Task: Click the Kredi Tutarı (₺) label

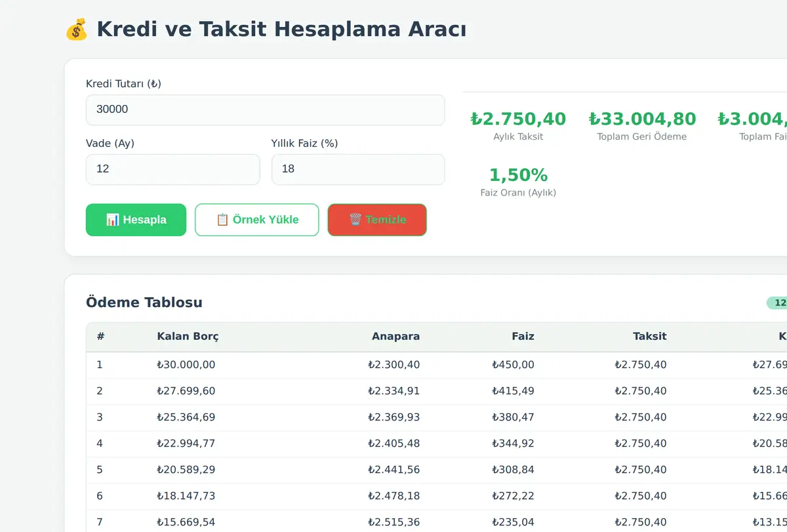Action: pyautogui.click(x=123, y=84)
